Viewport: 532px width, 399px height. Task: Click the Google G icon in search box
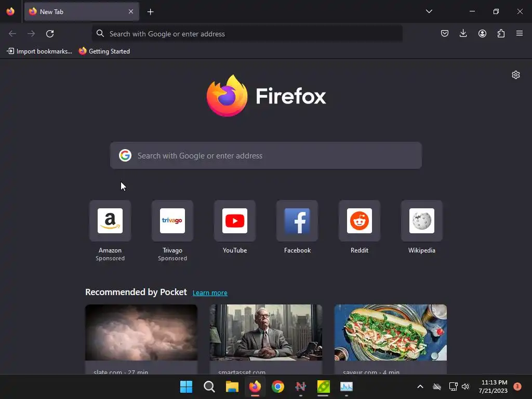pos(125,155)
